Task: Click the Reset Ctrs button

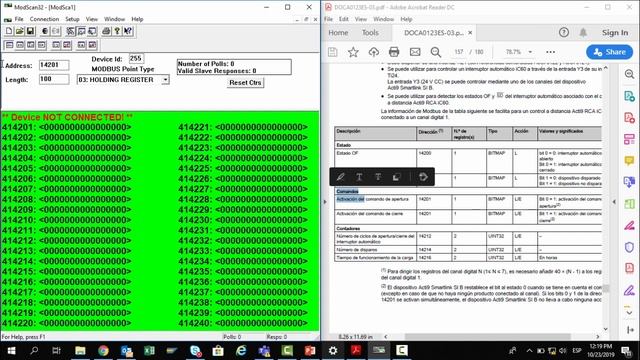Action: click(245, 82)
